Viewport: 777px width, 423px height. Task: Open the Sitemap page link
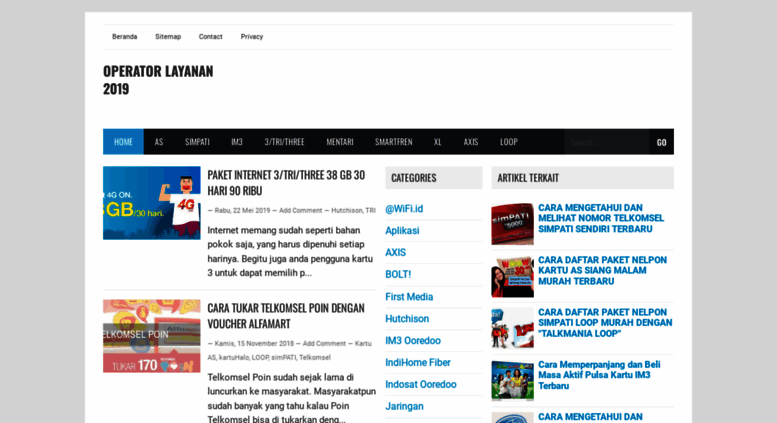pyautogui.click(x=168, y=37)
